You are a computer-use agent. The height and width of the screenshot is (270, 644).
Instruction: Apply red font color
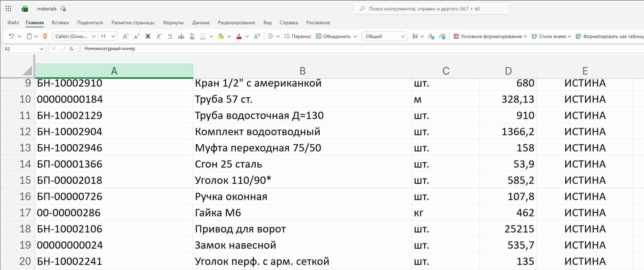tap(239, 36)
